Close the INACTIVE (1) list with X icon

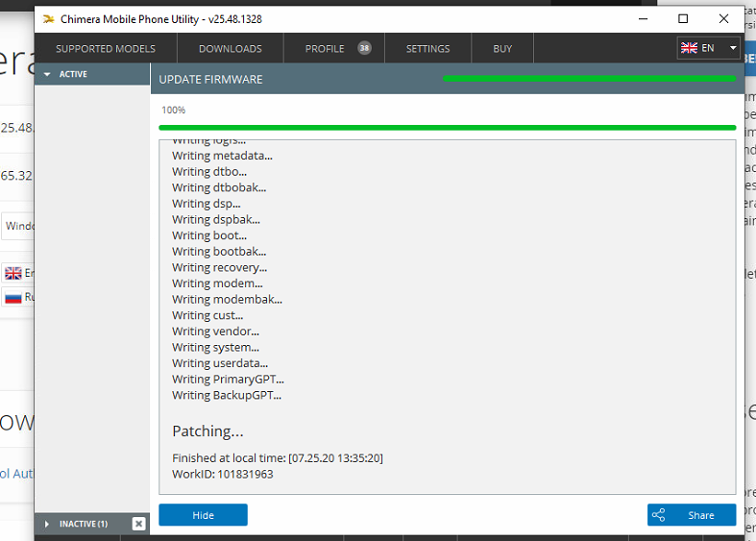(x=138, y=524)
